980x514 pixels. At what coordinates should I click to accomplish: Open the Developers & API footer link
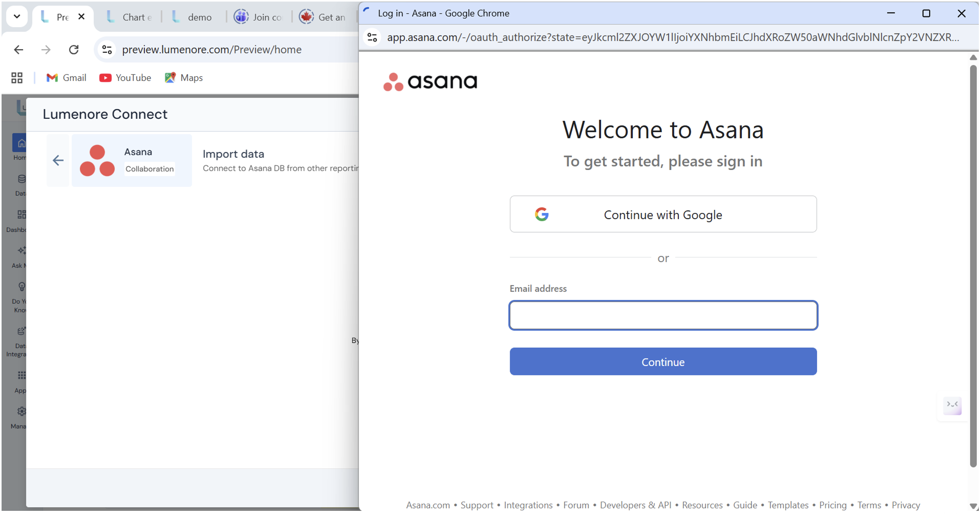coord(635,505)
